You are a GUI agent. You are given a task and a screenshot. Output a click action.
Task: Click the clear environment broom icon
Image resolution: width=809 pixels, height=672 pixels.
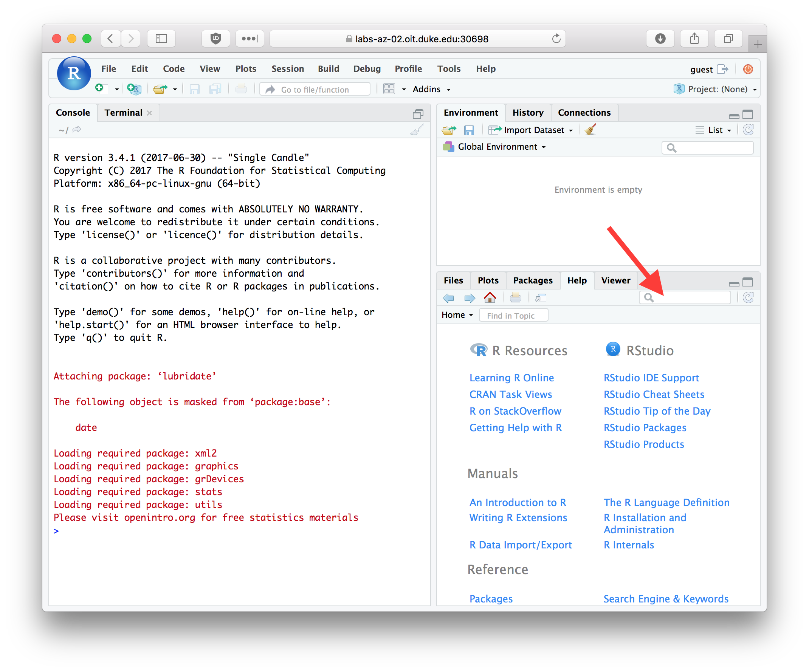590,130
